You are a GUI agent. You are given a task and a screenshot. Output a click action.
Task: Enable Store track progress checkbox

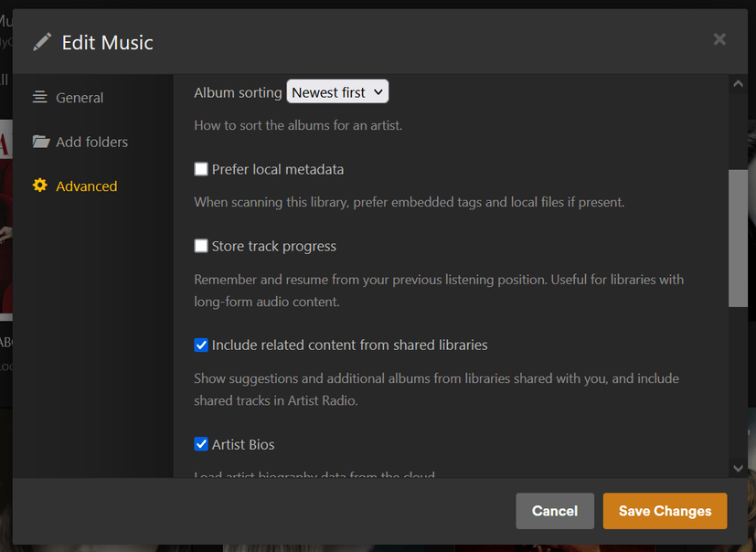click(x=201, y=246)
